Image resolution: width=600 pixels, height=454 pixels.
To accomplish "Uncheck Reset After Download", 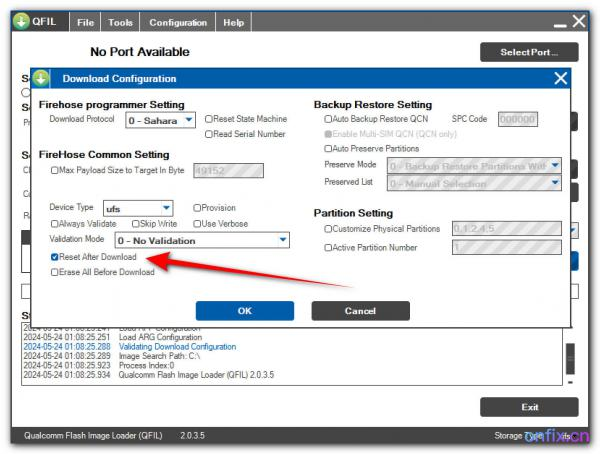I will point(55,257).
